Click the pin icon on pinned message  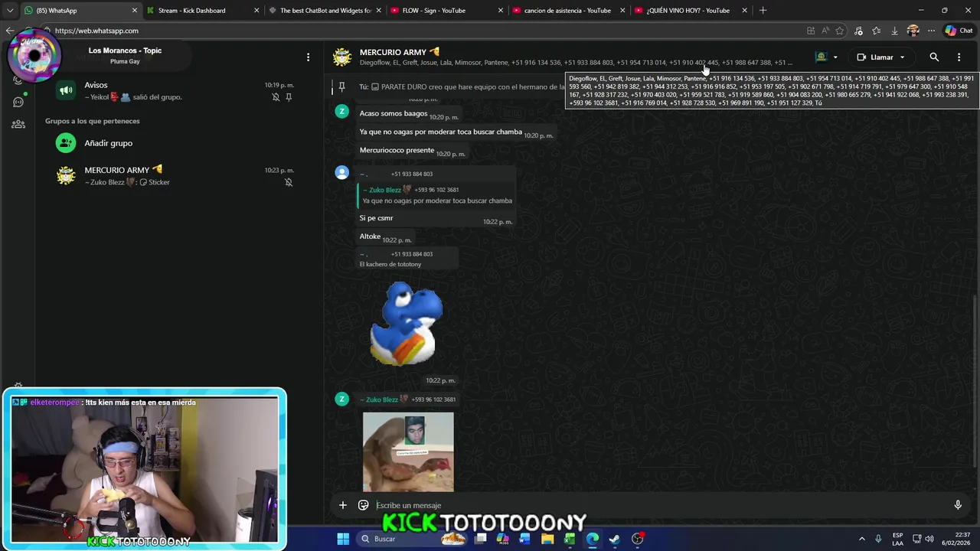coord(342,86)
